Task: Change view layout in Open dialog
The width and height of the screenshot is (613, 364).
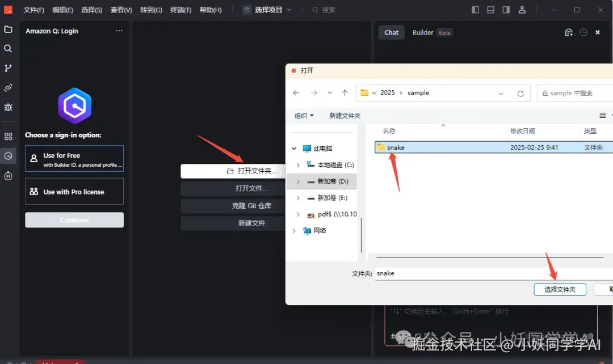Action: 602,116
